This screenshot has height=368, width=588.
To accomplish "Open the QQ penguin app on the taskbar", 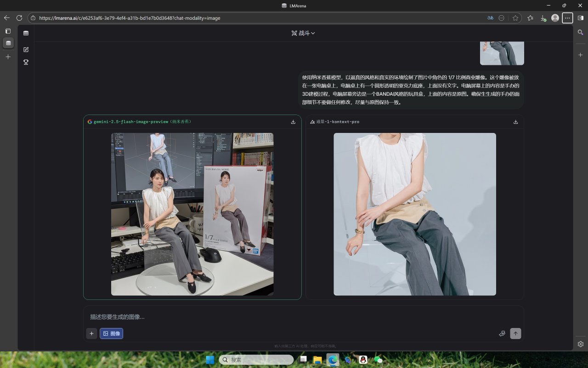I will (363, 360).
